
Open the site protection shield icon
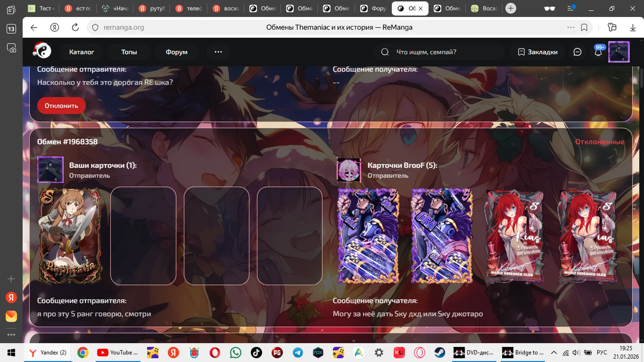point(95,28)
